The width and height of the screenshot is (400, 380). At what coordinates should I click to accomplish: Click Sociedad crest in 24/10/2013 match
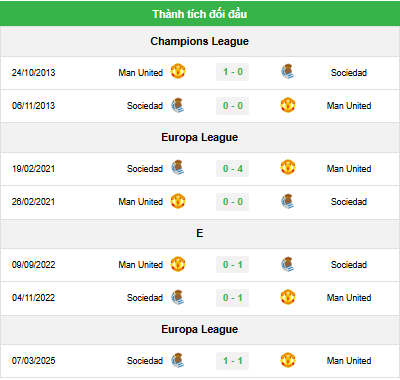(288, 72)
